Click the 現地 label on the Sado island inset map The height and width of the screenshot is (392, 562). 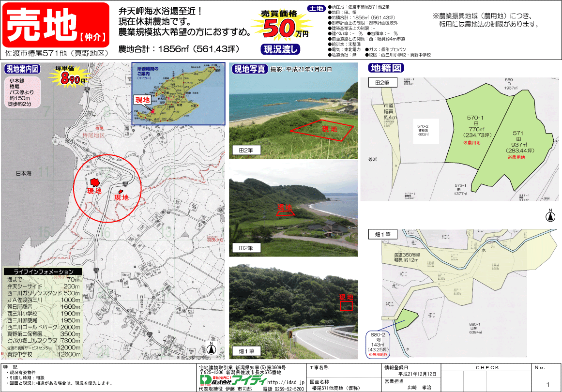pos(143,99)
